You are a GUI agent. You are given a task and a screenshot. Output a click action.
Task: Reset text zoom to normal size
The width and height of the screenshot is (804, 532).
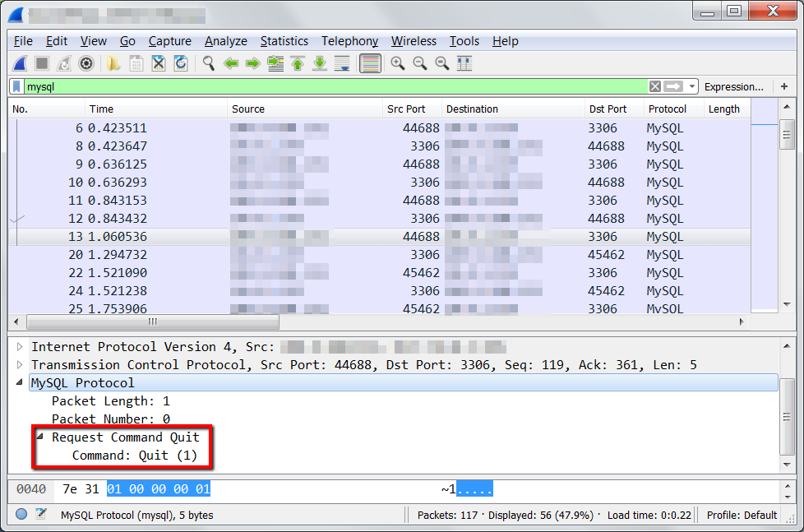click(x=442, y=63)
